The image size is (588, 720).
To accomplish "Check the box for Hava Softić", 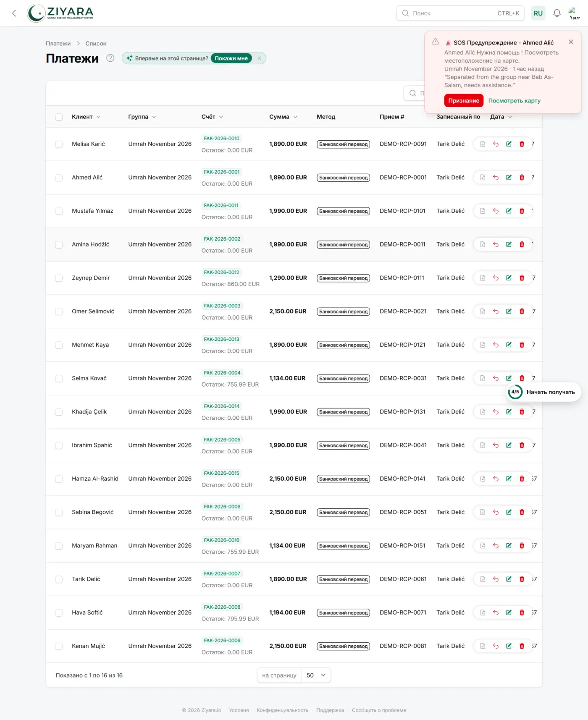I will (59, 613).
